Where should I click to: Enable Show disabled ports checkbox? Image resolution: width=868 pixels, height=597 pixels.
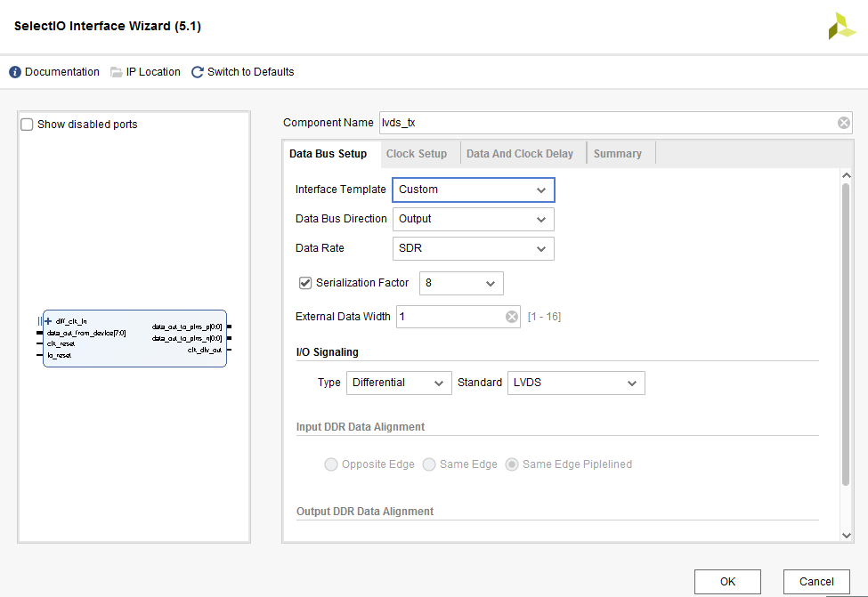coord(27,125)
